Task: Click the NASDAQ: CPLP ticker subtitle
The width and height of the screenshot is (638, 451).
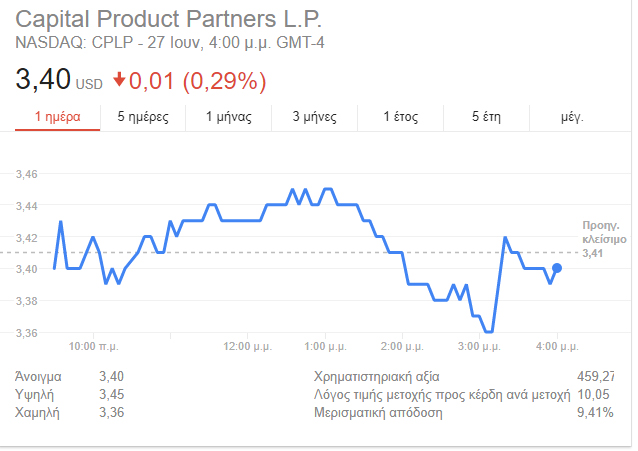Action: pos(170,44)
